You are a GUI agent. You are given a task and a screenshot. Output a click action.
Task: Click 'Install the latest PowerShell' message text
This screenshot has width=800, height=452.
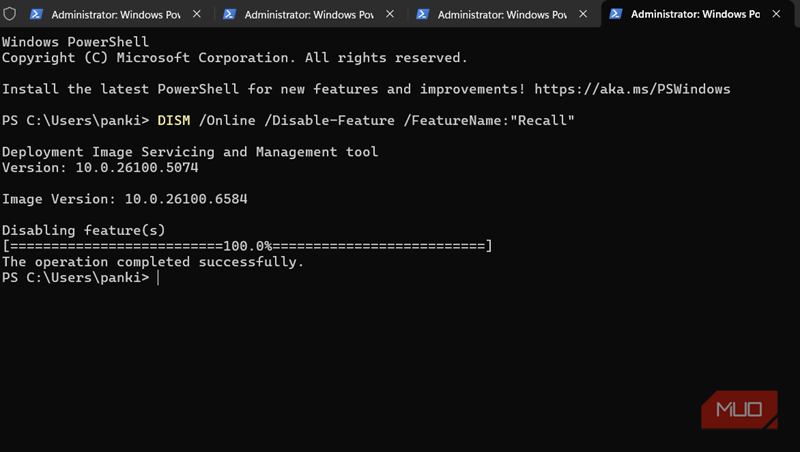click(x=264, y=89)
